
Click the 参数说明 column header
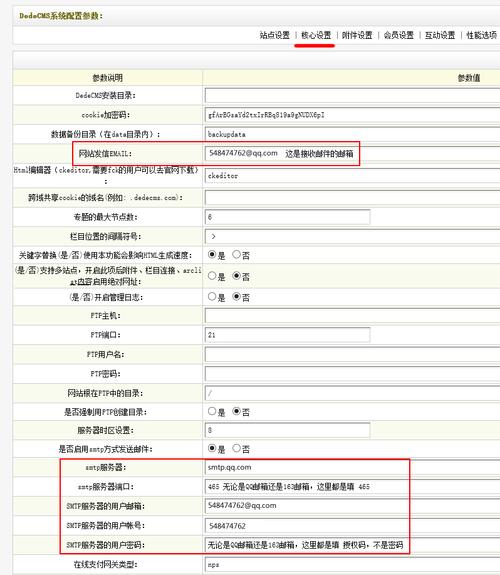[x=107, y=78]
